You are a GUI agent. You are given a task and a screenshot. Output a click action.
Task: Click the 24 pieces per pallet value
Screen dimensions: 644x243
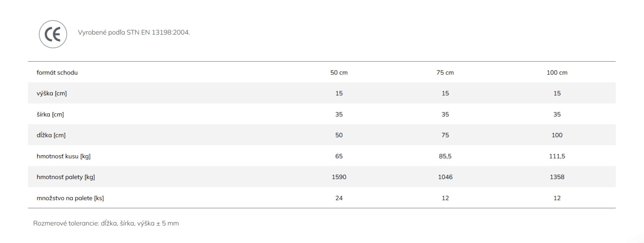[x=339, y=198]
